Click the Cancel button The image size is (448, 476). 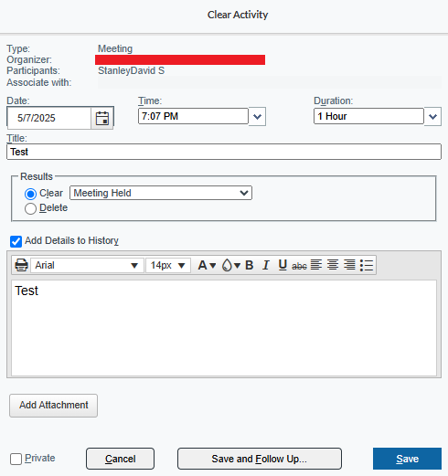click(x=120, y=459)
